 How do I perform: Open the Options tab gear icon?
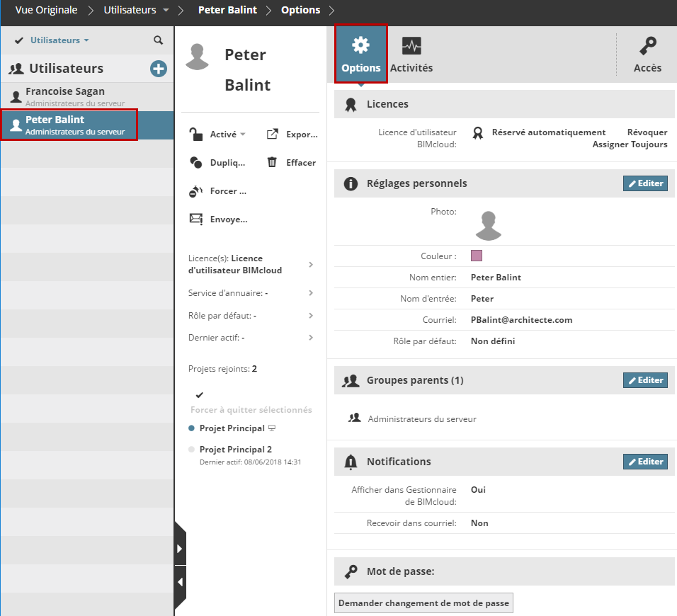(360, 45)
